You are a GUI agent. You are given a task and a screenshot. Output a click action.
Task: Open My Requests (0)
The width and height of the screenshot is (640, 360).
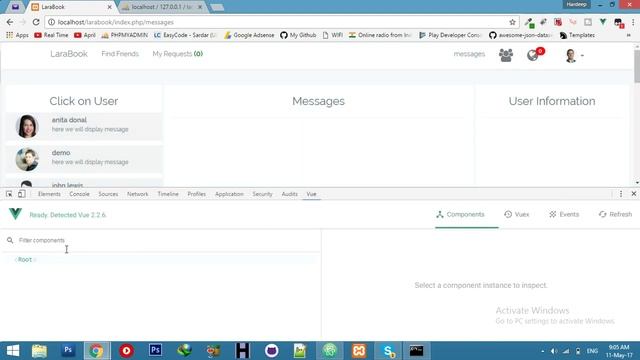coord(178,54)
